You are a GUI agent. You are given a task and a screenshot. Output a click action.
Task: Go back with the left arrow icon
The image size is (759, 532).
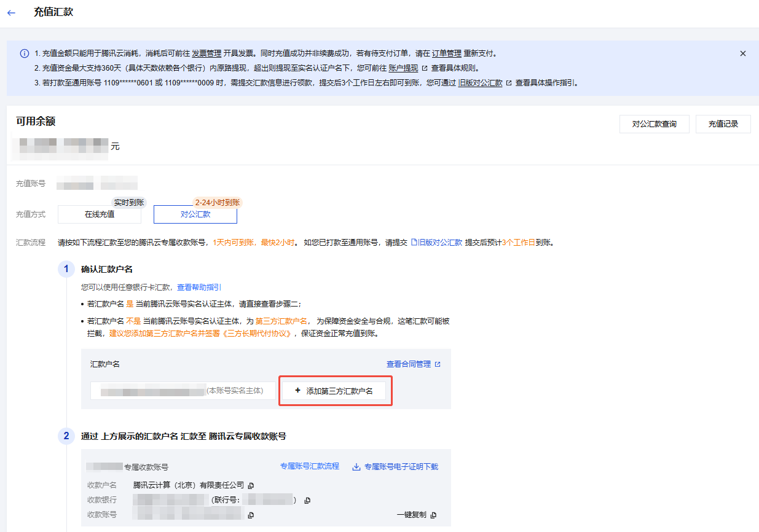click(x=11, y=12)
